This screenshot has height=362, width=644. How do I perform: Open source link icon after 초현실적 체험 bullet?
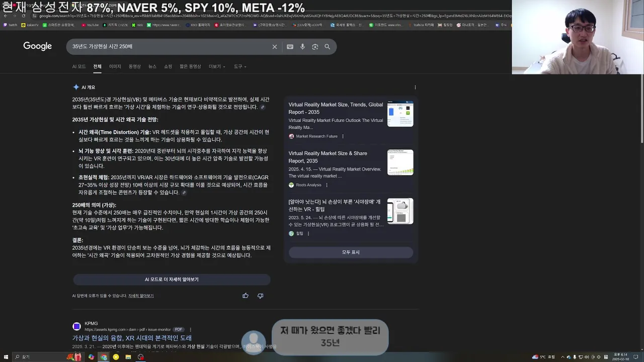(184, 193)
